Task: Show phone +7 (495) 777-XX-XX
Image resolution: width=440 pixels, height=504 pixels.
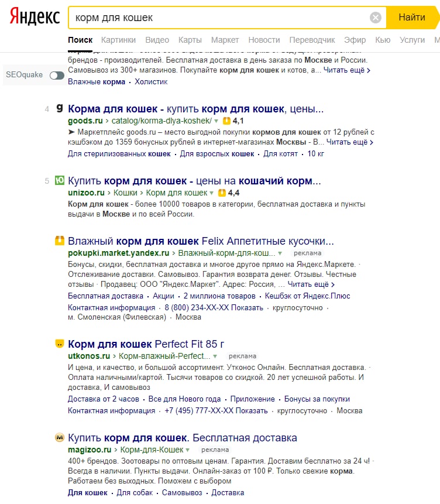Action: [216, 411]
